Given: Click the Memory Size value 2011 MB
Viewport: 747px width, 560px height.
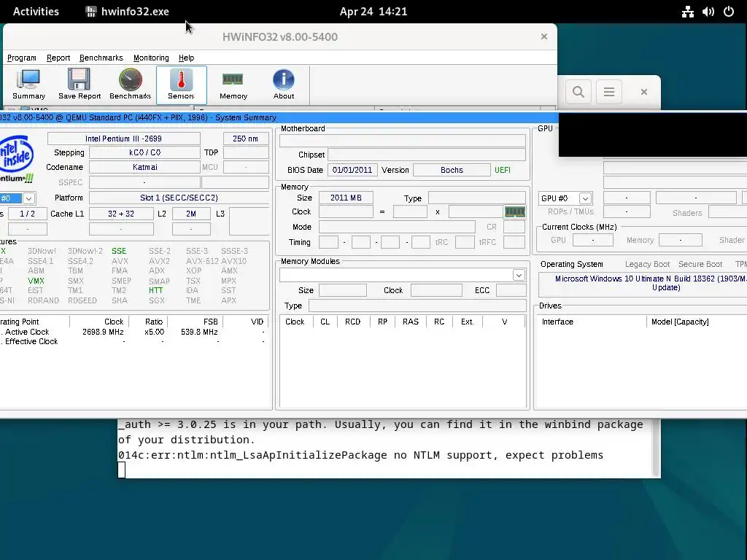Looking at the screenshot, I should (x=346, y=198).
